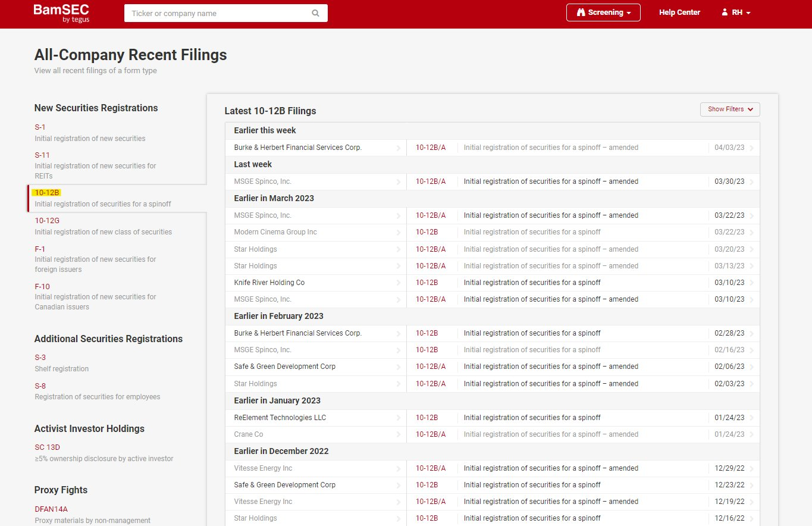The height and width of the screenshot is (526, 812).
Task: Open Knife River Holding Co filing
Action: pyautogui.click(x=493, y=283)
